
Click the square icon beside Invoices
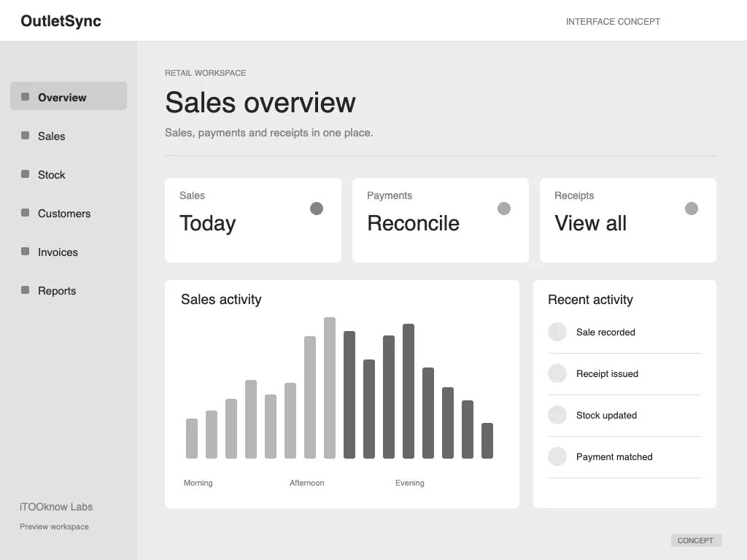[26, 251]
